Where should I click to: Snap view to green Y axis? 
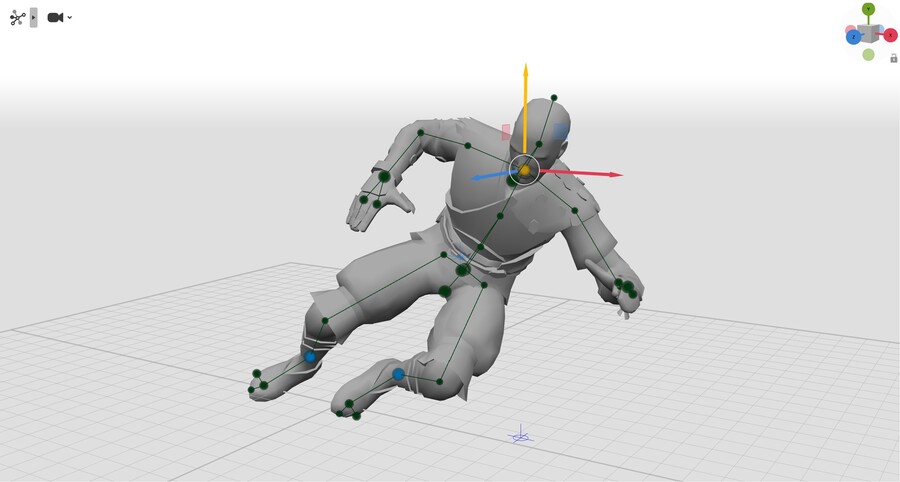pos(868,9)
